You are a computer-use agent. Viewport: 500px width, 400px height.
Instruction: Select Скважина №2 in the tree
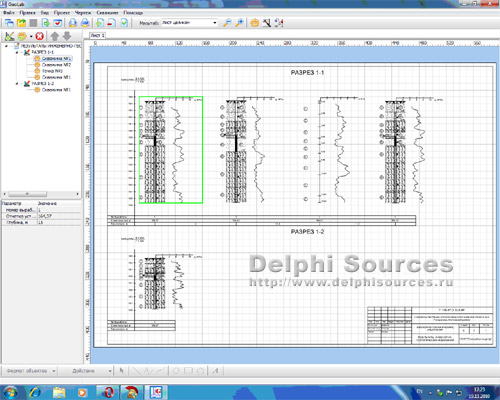(x=56, y=65)
